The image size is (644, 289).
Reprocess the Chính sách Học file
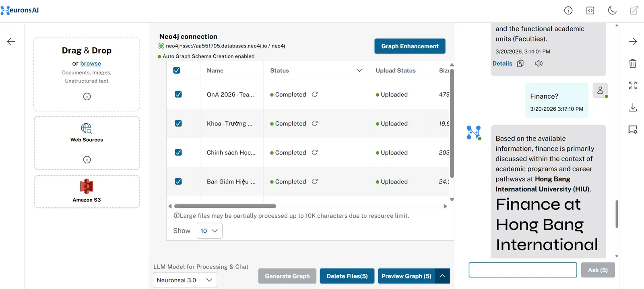point(315,152)
